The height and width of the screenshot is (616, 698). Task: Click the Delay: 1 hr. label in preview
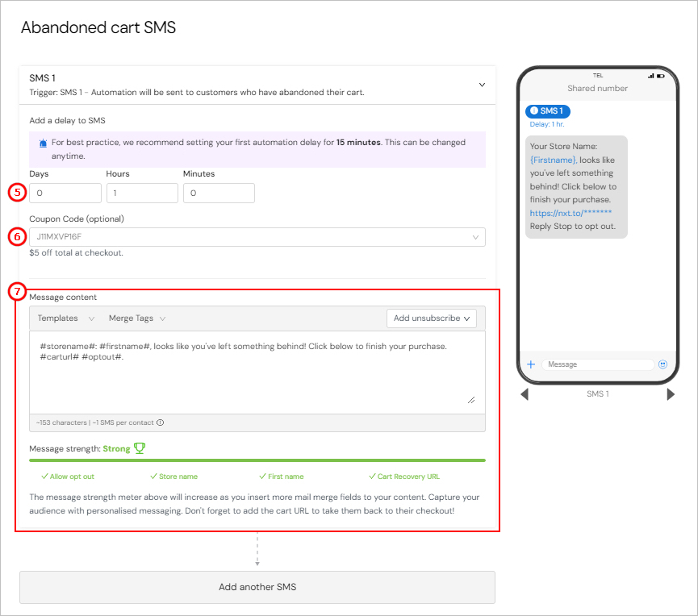click(547, 124)
